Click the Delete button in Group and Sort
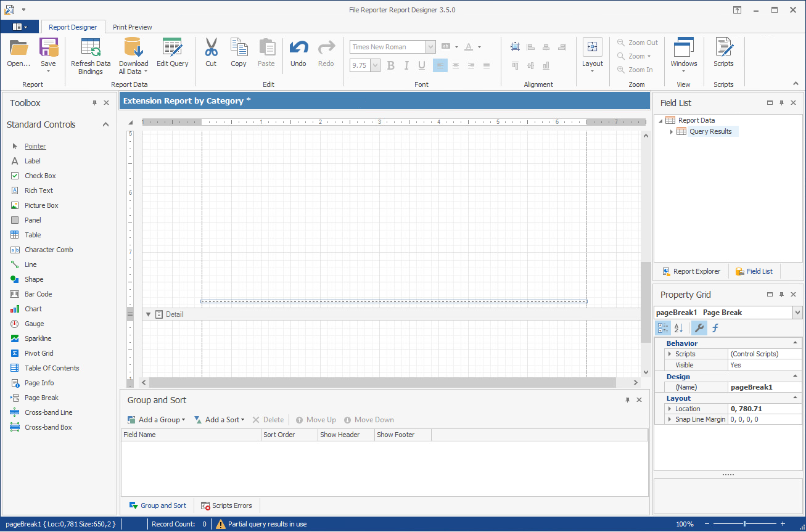Viewport: 806px width, 532px height. 268,419
